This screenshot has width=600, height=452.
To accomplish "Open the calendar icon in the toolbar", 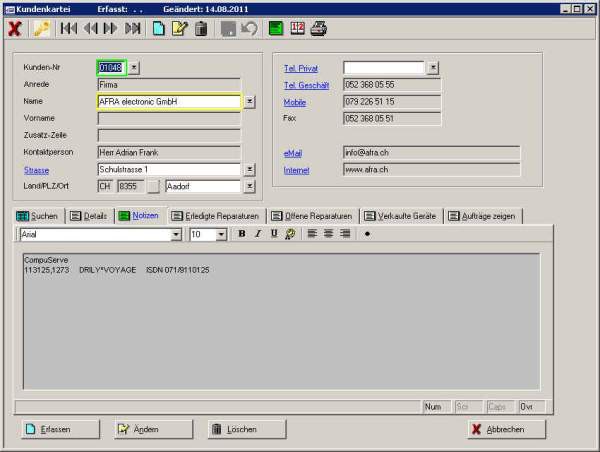I will 297,28.
